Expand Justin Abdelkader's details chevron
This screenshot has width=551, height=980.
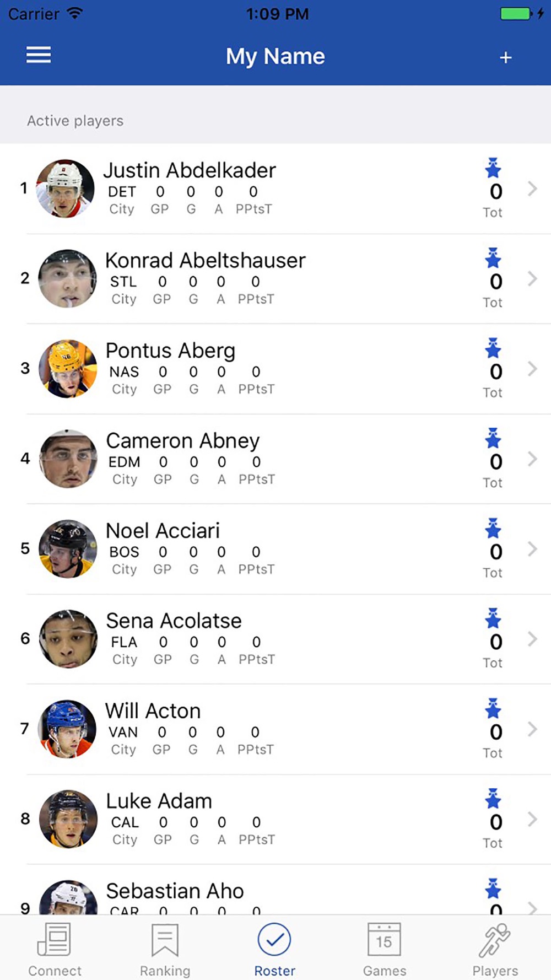pos(532,189)
